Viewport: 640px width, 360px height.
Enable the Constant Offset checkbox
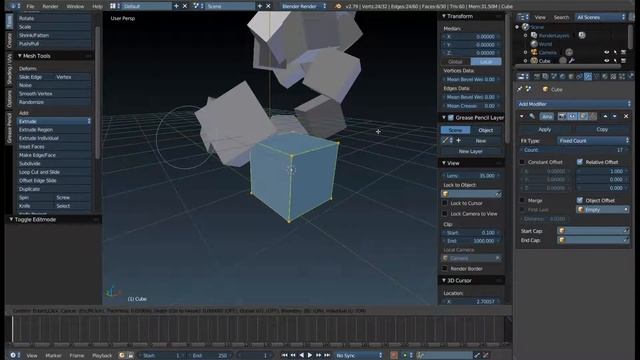coord(522,162)
